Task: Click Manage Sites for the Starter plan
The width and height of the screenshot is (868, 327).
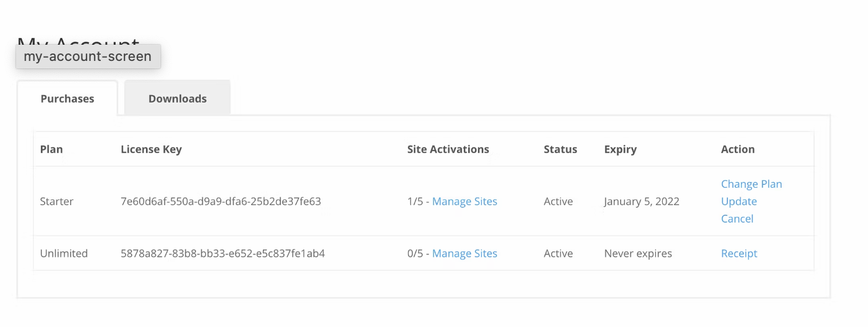Action: click(x=464, y=201)
